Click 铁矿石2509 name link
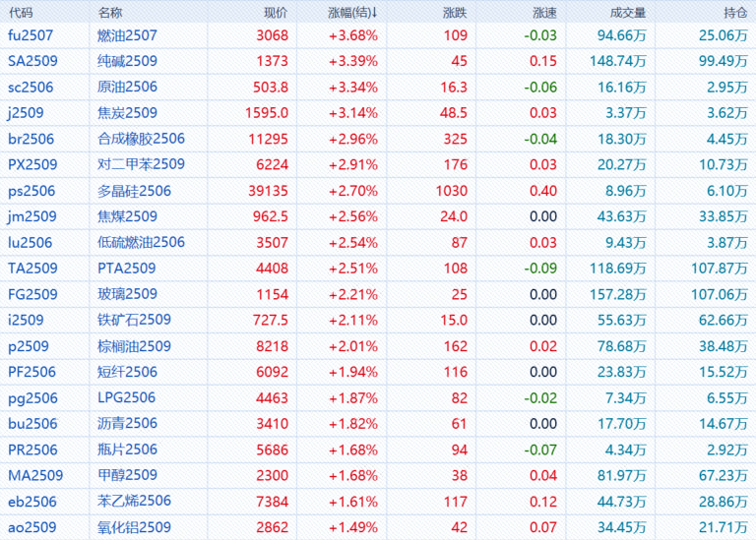This screenshot has width=756, height=540. pyautogui.click(x=134, y=320)
